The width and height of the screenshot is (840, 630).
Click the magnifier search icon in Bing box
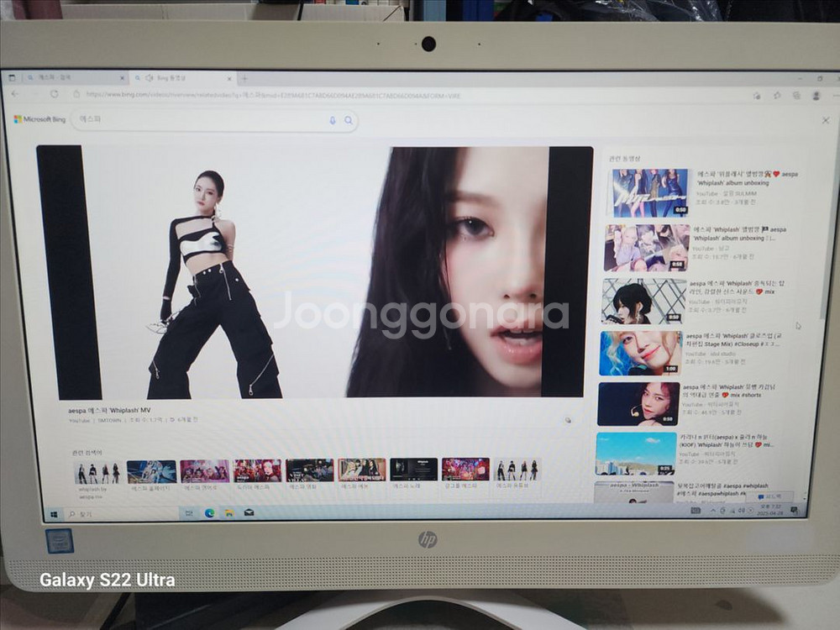click(349, 120)
